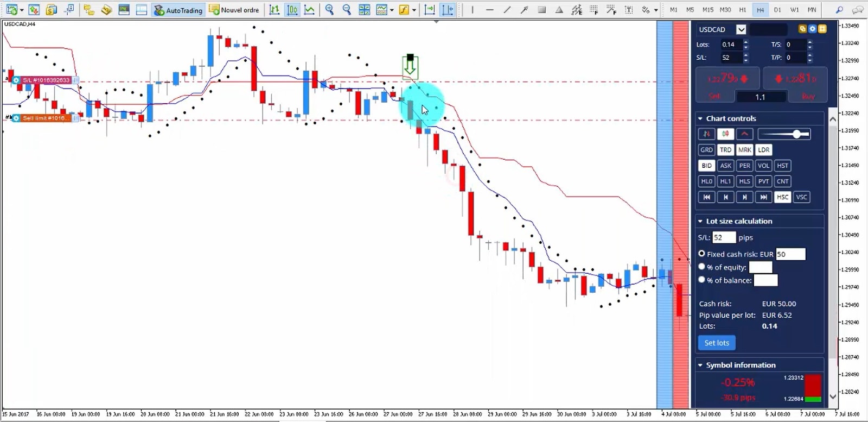Open the search magnifier icon

pos(839,10)
